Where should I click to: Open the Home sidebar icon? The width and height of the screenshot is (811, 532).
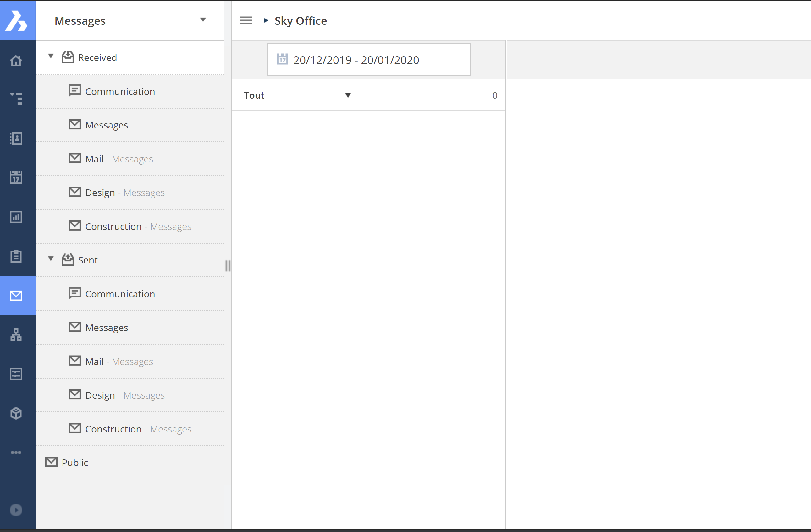(16, 61)
